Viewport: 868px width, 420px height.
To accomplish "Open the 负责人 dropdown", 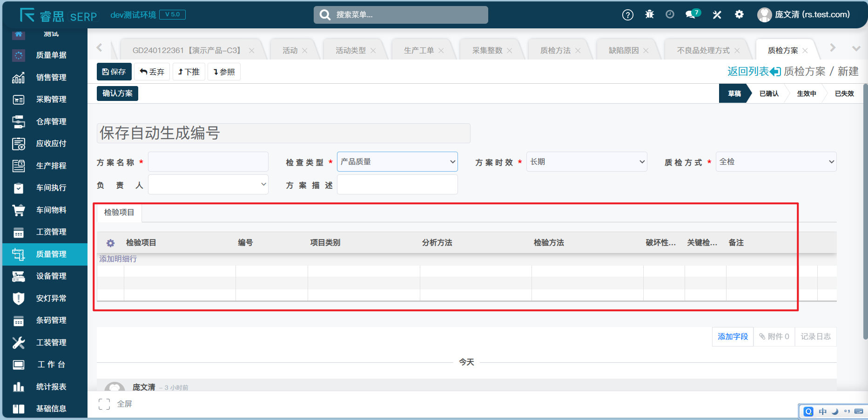I will [208, 185].
